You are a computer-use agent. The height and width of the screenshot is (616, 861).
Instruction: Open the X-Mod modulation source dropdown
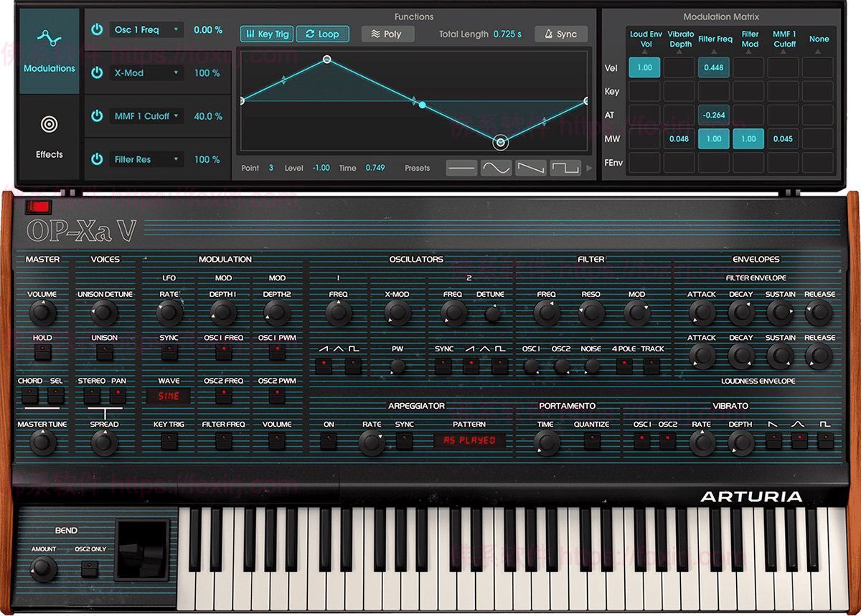point(147,73)
